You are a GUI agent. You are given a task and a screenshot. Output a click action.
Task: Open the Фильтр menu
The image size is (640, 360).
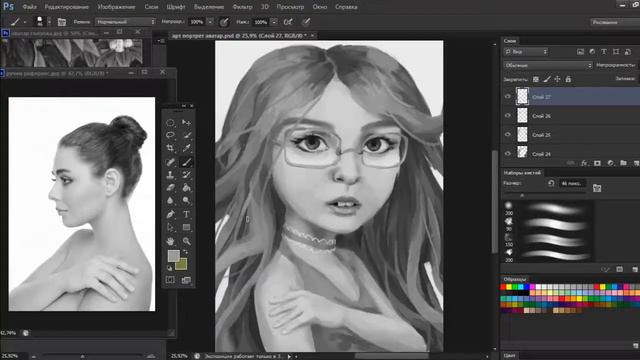tap(242, 7)
